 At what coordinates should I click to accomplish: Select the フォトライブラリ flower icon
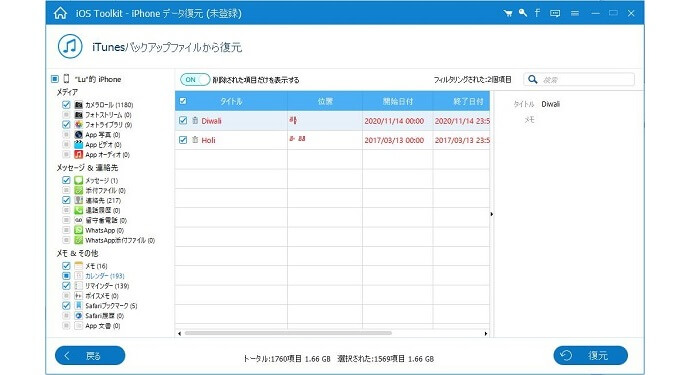click(x=79, y=125)
